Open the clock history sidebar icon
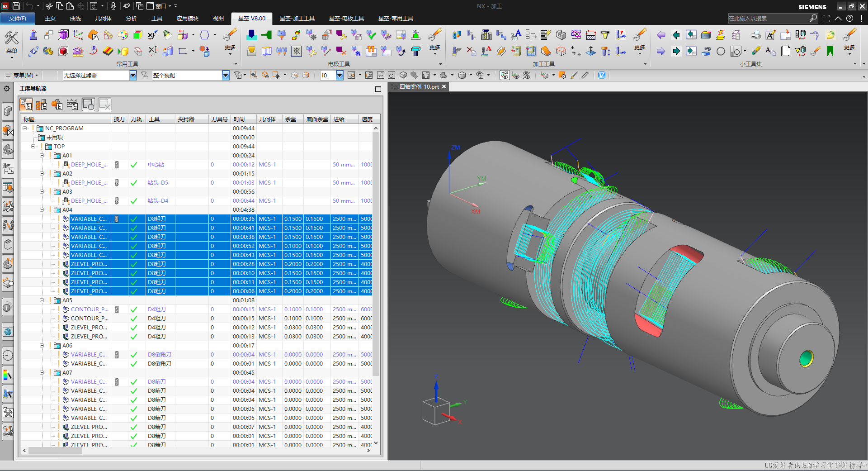Screen dimensions: 868x471 [x=8, y=356]
